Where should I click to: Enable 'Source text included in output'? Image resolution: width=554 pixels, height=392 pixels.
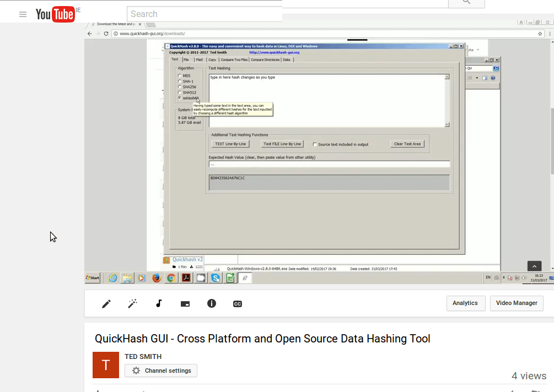[314, 144]
